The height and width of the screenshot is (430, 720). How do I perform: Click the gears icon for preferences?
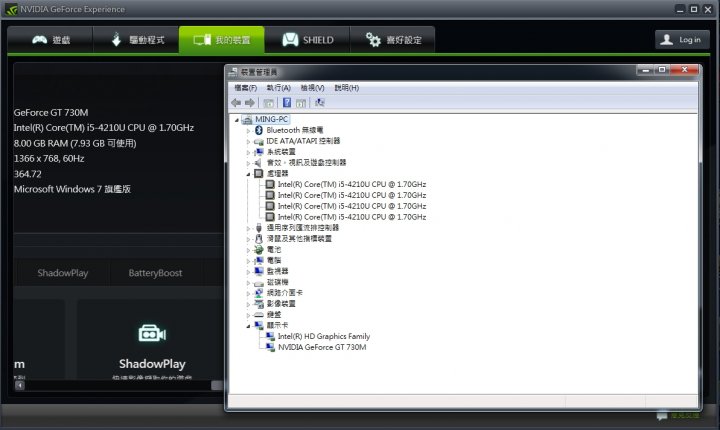(373, 40)
